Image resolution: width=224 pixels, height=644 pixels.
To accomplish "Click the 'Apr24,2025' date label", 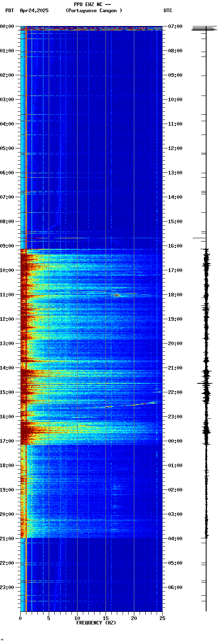I will pyautogui.click(x=34, y=11).
